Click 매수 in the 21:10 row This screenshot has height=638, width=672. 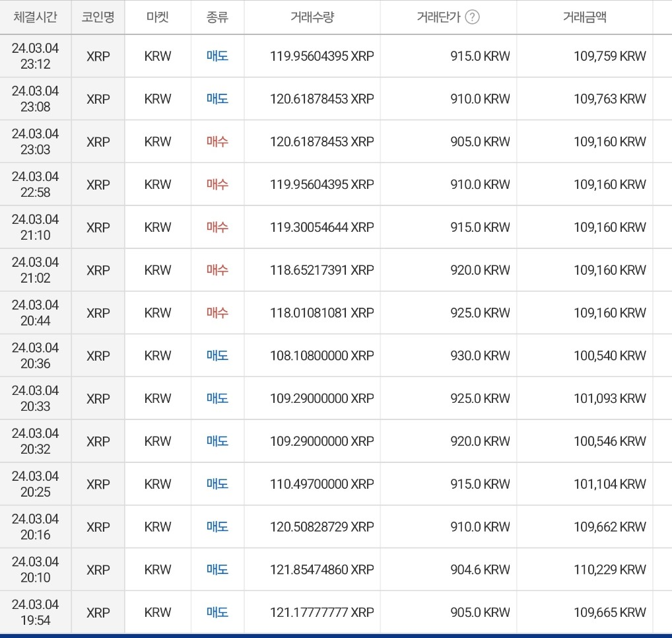point(217,227)
